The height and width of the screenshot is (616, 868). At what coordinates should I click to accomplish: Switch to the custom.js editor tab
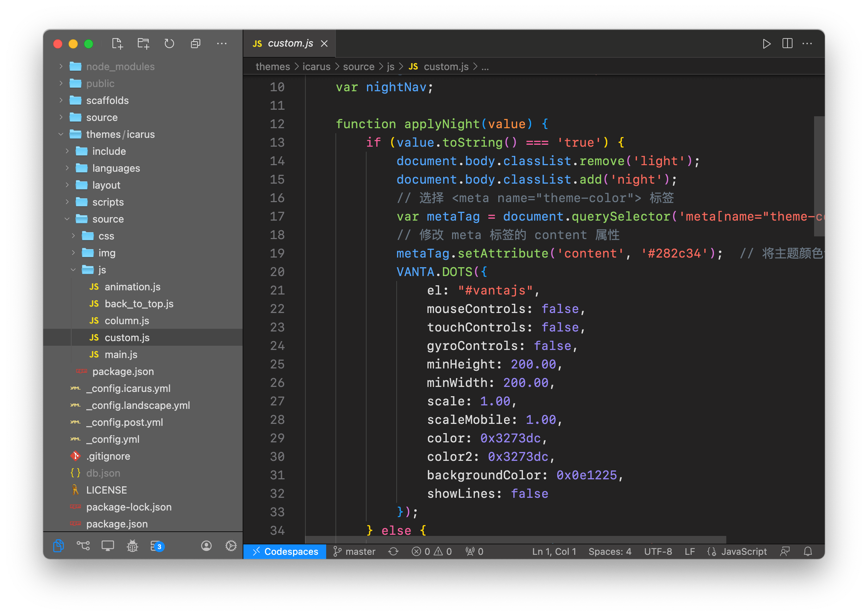click(290, 44)
